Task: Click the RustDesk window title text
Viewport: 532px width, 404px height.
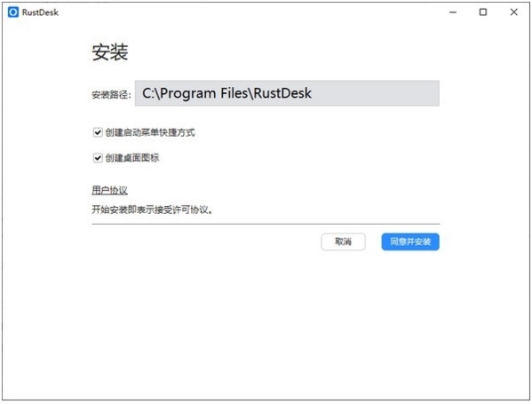Action: point(40,12)
